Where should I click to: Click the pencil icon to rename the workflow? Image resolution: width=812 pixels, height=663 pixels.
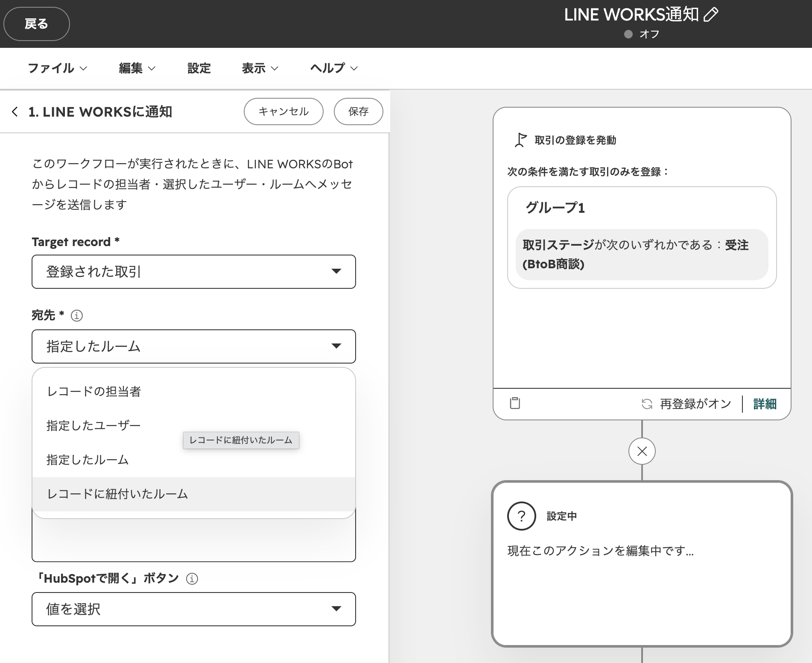point(711,15)
